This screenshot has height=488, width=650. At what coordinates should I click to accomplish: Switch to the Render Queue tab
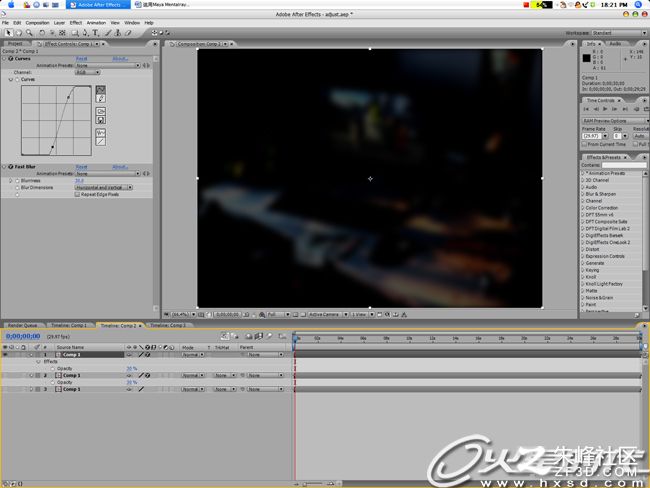tap(23, 325)
